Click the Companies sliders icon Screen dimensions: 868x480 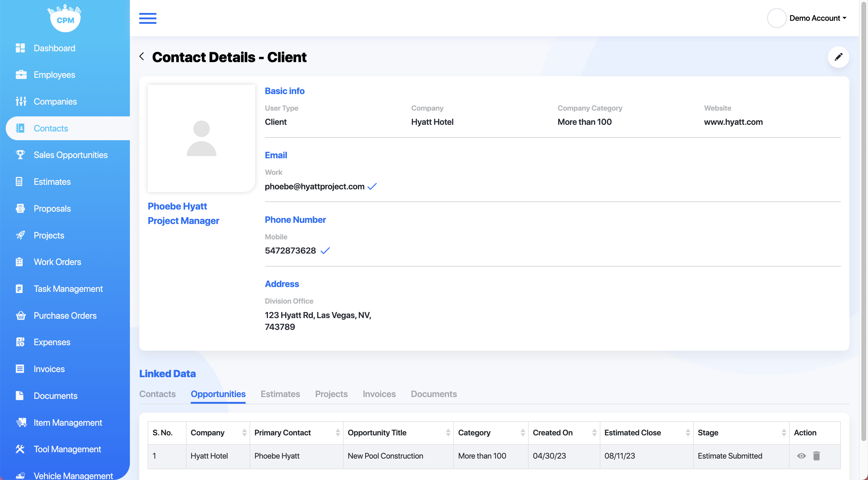click(21, 102)
